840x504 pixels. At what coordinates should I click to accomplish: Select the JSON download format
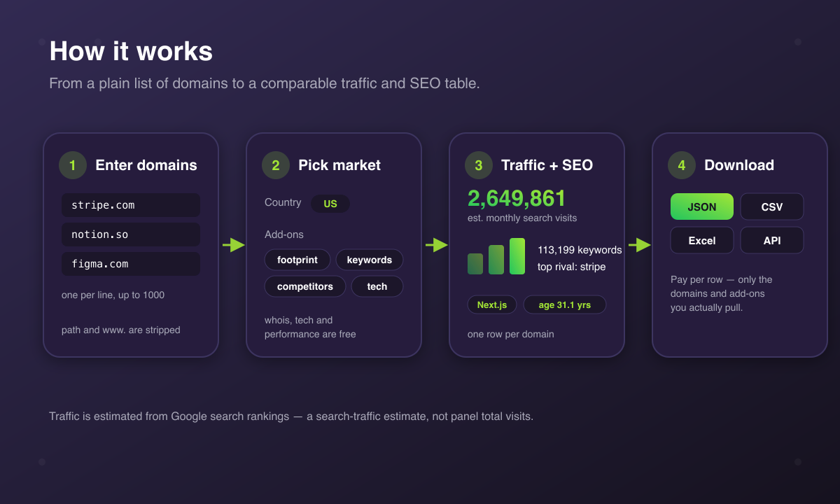(702, 206)
